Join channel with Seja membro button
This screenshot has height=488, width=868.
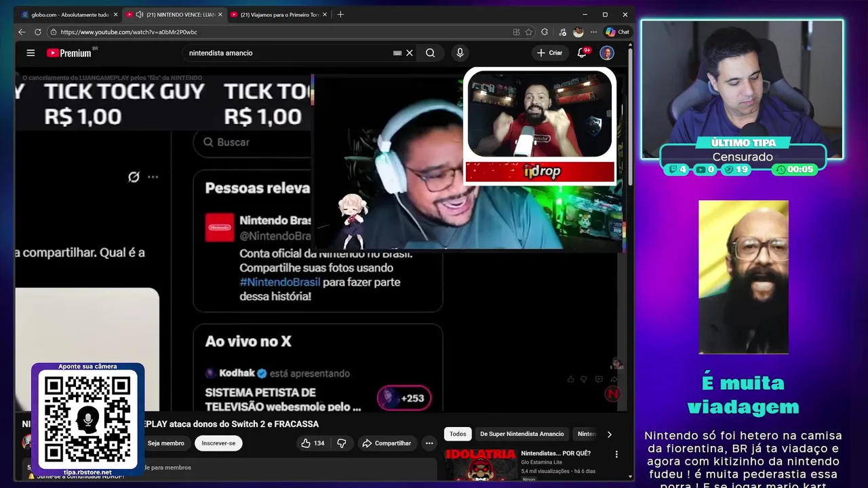click(x=166, y=443)
